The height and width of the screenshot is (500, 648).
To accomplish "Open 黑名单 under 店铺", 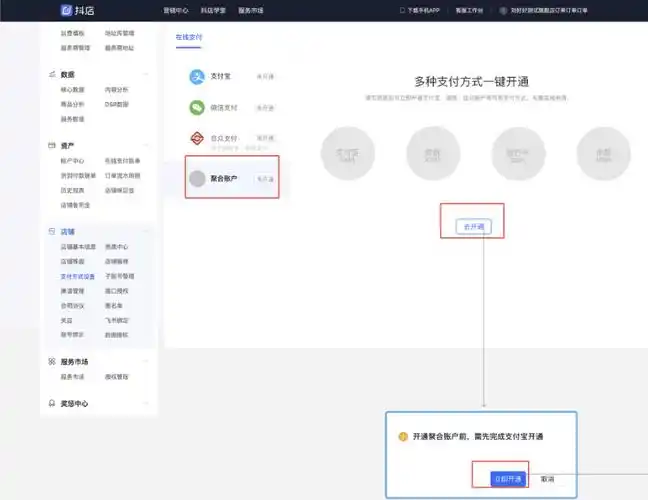I will (114, 306).
